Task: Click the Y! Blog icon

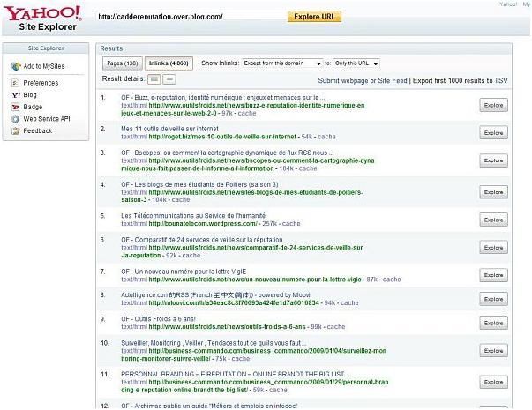Action: coord(16,95)
